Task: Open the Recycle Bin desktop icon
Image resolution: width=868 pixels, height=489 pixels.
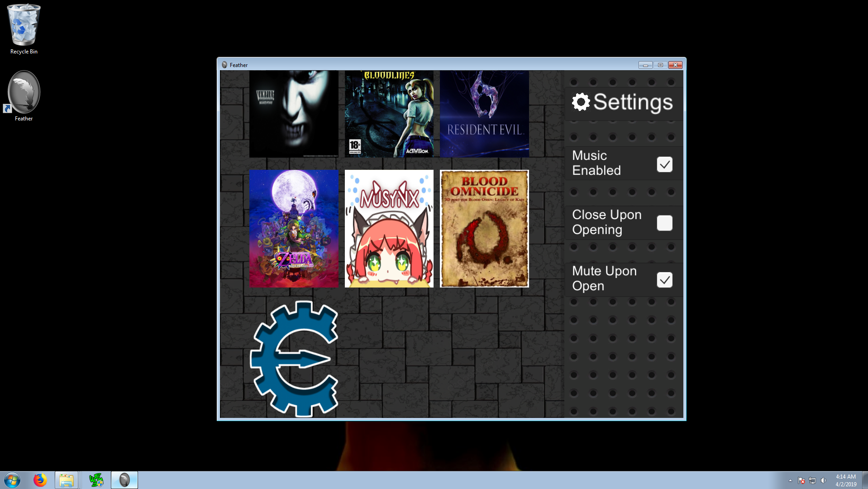Action: (24, 29)
